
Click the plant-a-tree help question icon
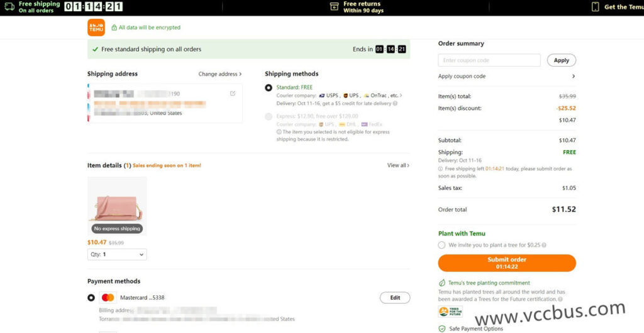[544, 245]
